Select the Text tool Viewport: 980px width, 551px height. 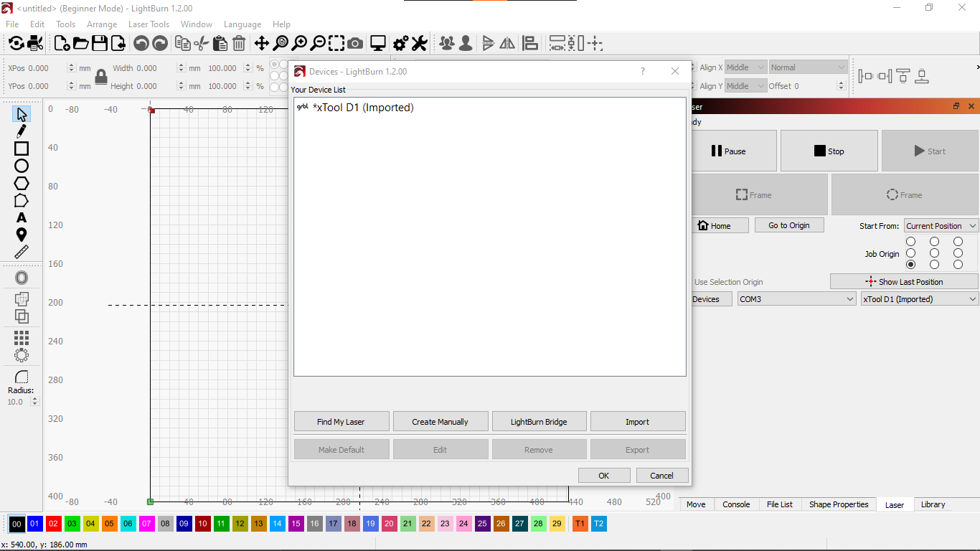(x=22, y=217)
